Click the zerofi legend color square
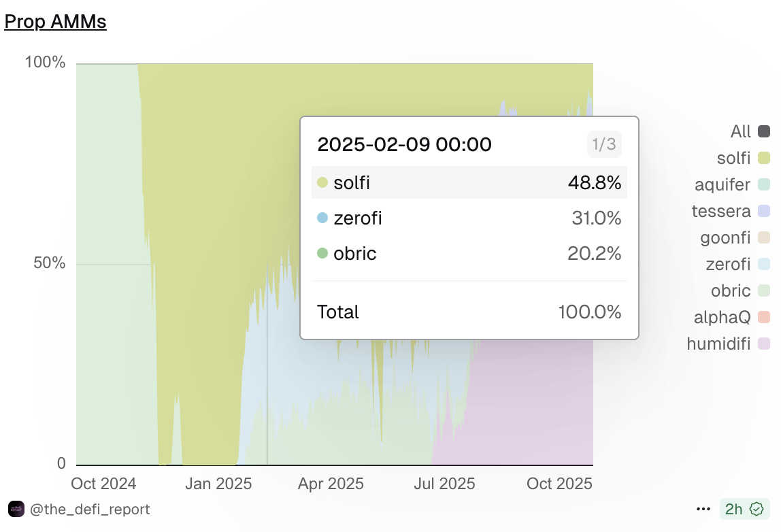 [764, 264]
